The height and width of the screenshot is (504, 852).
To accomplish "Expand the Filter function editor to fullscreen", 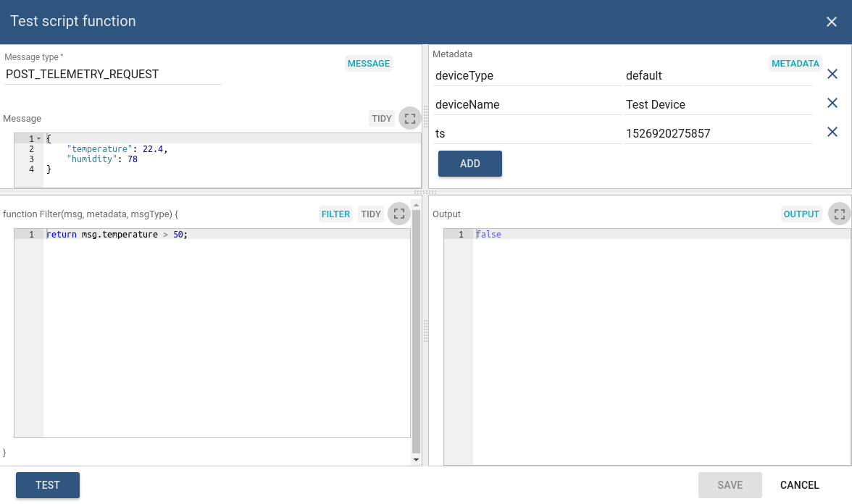I will [x=398, y=214].
